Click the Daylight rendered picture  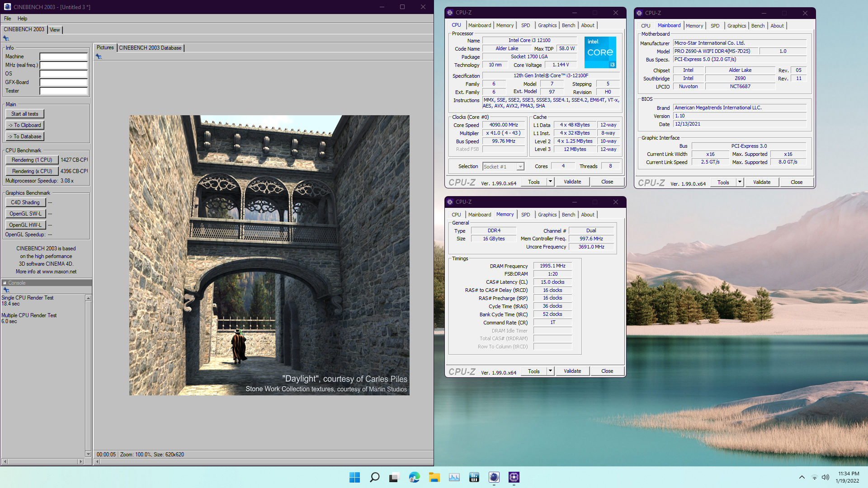[269, 255]
